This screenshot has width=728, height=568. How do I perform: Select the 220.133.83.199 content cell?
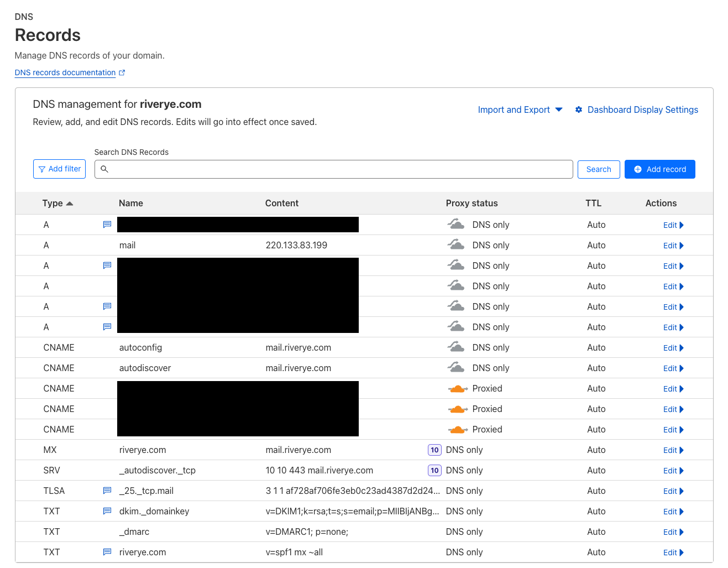[x=296, y=245]
